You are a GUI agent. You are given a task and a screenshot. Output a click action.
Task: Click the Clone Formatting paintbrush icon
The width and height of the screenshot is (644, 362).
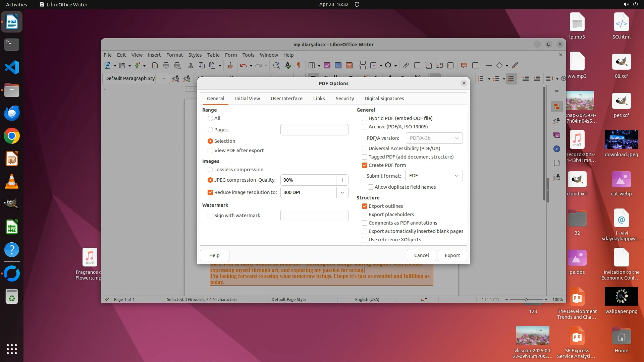tap(230, 66)
